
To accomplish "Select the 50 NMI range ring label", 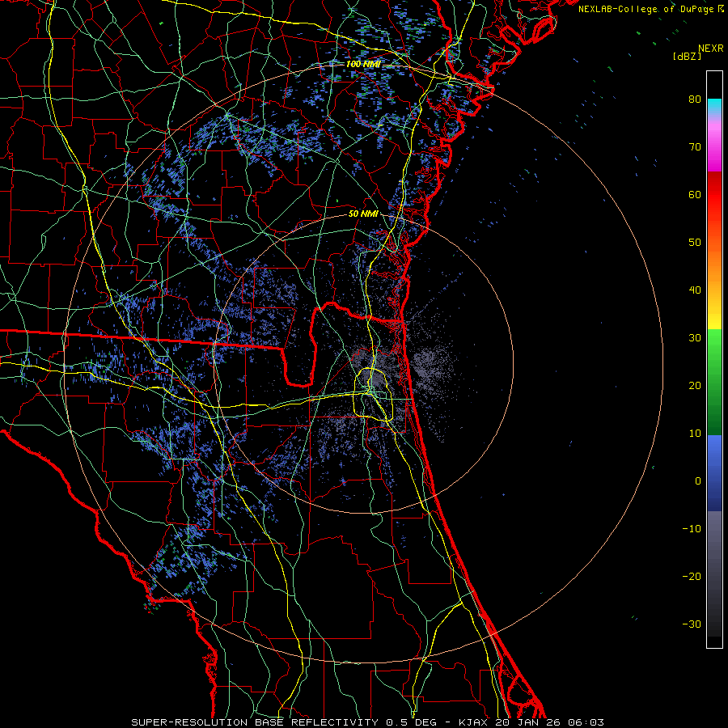I will [363, 214].
